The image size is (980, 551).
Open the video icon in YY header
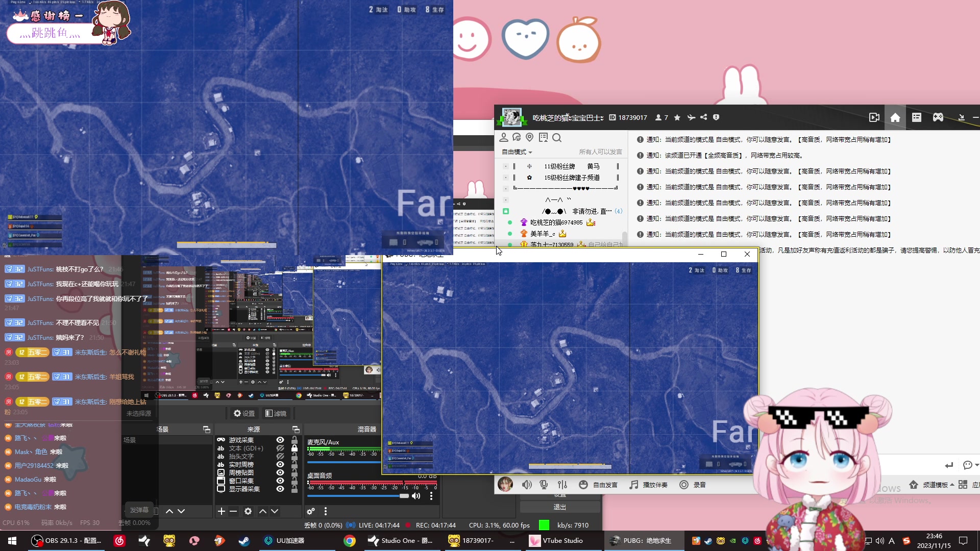pyautogui.click(x=874, y=118)
